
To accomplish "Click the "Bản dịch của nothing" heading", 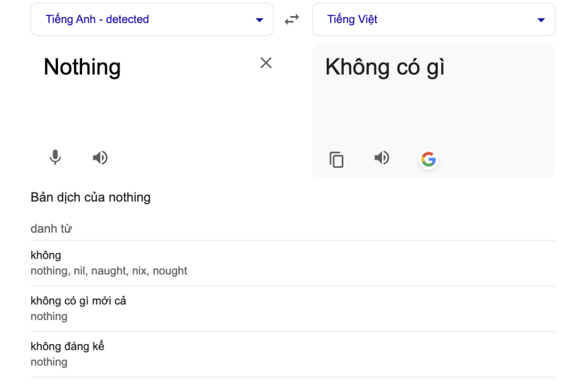I will pos(91,197).
